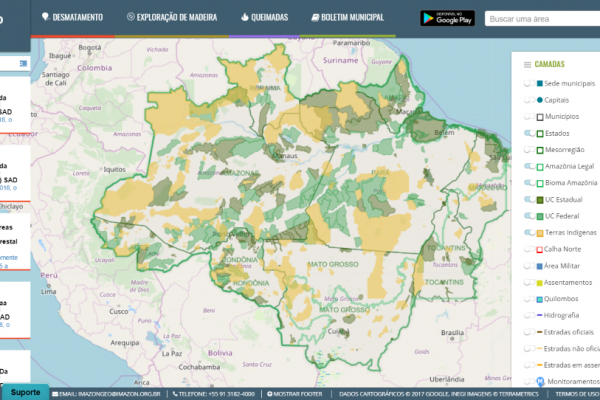Click the Capitais circle icon

coord(540,100)
